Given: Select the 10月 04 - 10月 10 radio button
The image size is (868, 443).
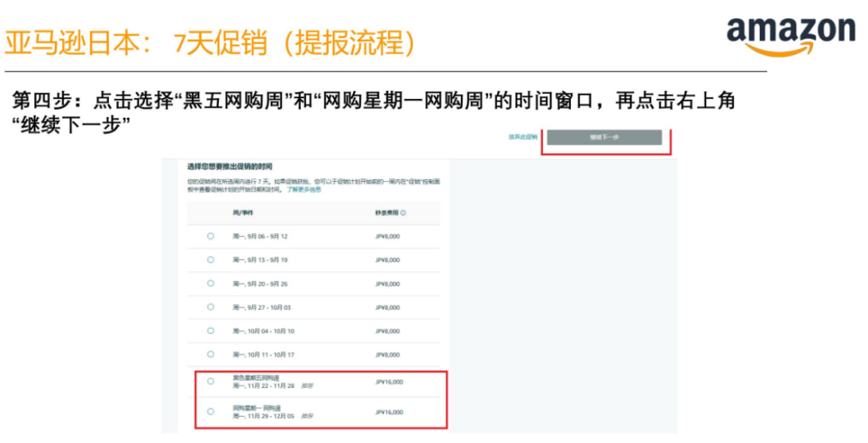Looking at the screenshot, I should pos(210,331).
